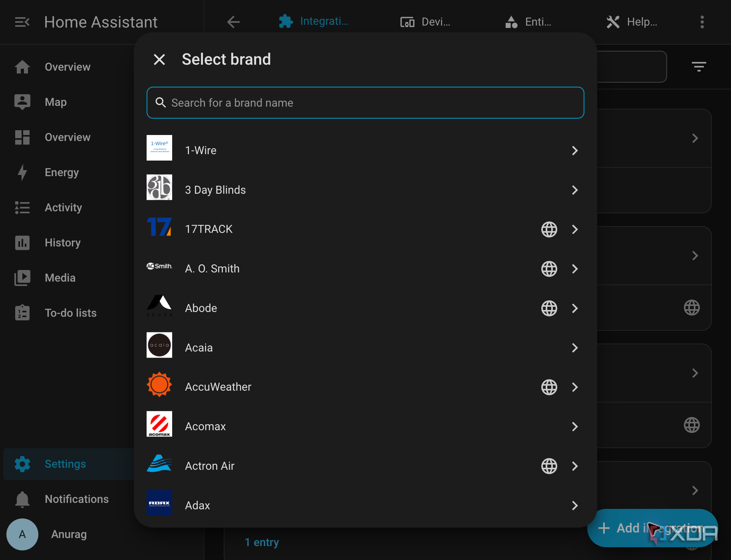Expand the 3 Day Blinds chevron
This screenshot has width=731, height=560.
pos(575,190)
